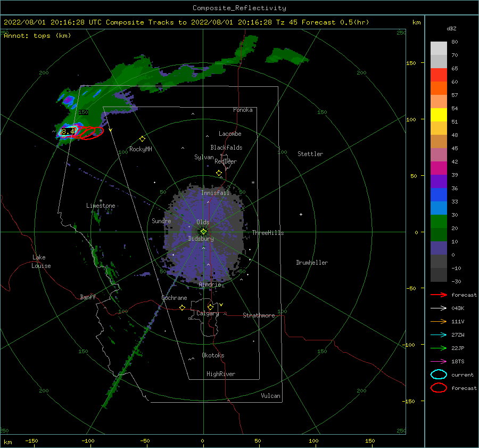Click the Airdrie label
Screen dimensions: 479x448
(210, 284)
